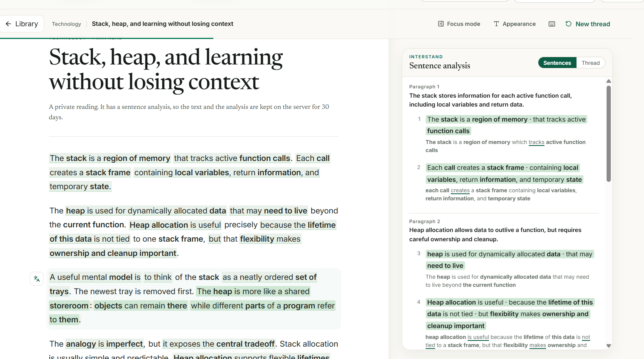Viewport: 644px width, 359px height.
Task: Click article phrase 'A useful mental model is'
Action: (x=95, y=277)
